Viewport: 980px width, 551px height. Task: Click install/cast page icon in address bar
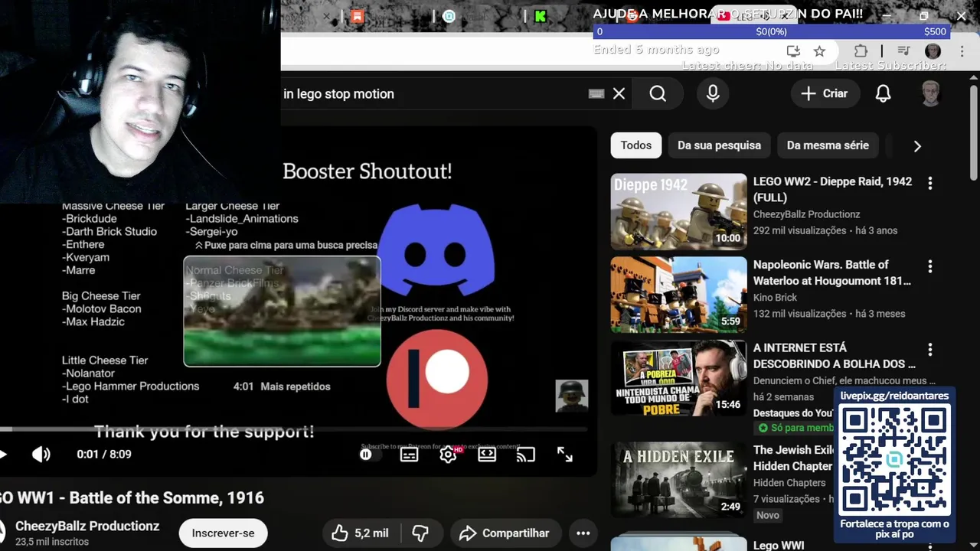point(793,51)
